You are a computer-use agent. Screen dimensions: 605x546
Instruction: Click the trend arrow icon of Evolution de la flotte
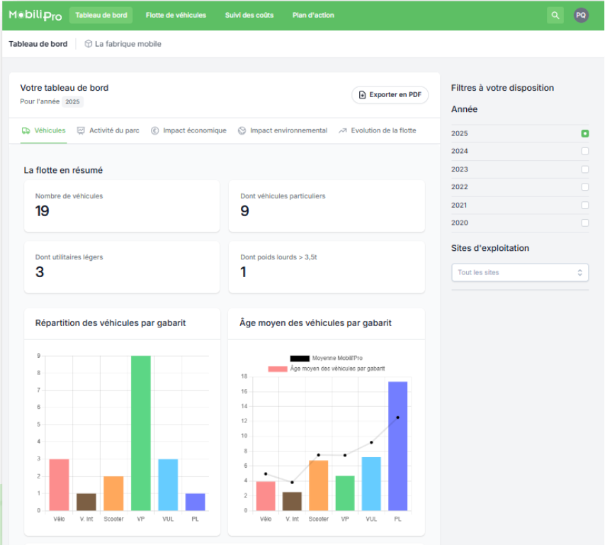coord(343,131)
